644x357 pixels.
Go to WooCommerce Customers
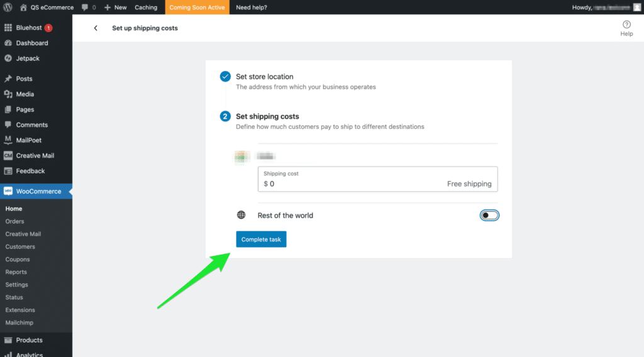(20, 246)
